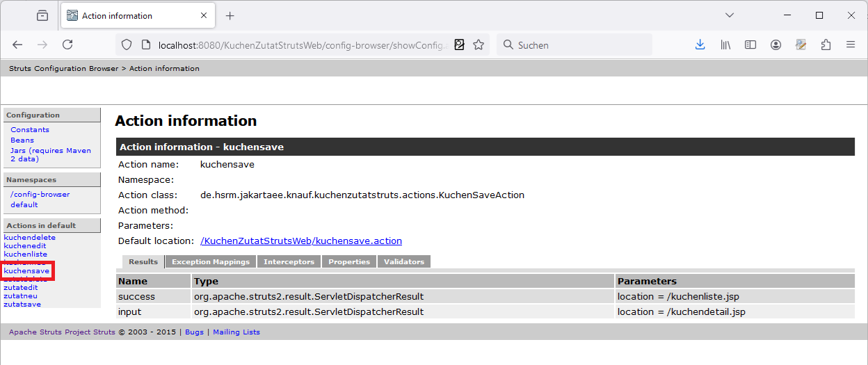Switch to the Interceptors tab
Screen dimensions: 868x365
[x=289, y=262]
